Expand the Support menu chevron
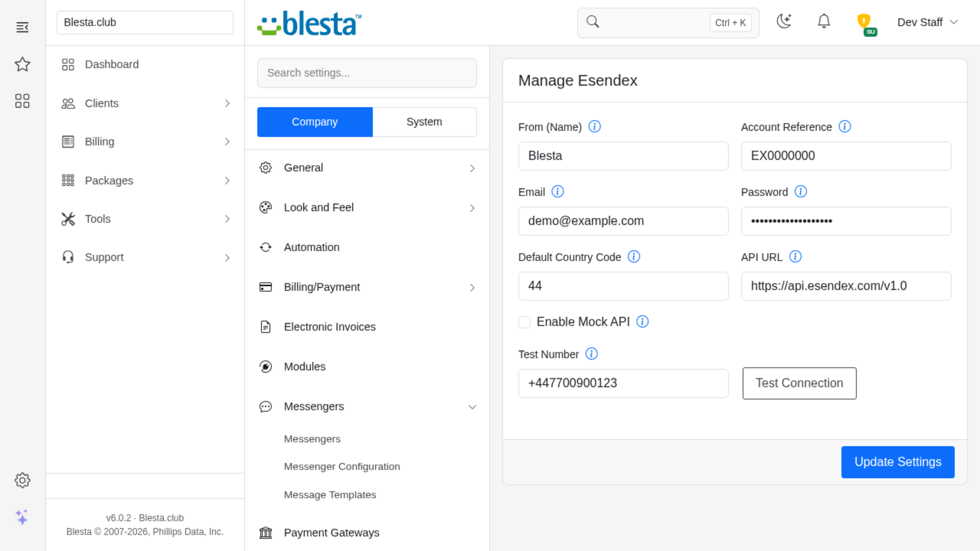 [x=227, y=258]
